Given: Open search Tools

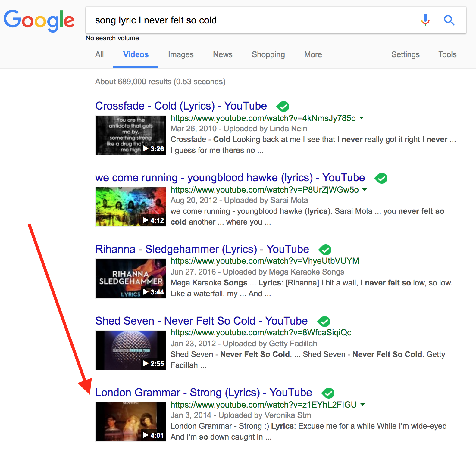Looking at the screenshot, I should (x=447, y=54).
